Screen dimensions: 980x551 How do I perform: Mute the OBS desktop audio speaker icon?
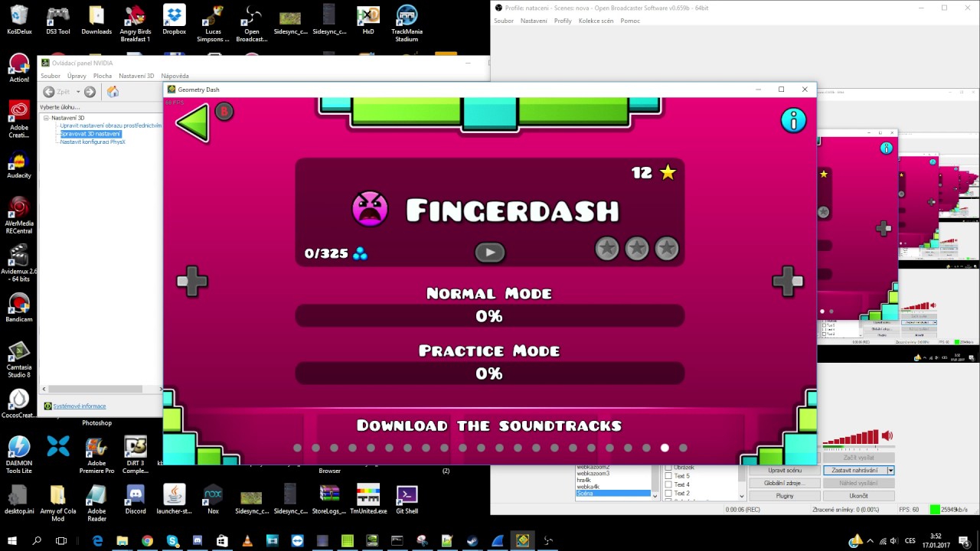tap(887, 436)
